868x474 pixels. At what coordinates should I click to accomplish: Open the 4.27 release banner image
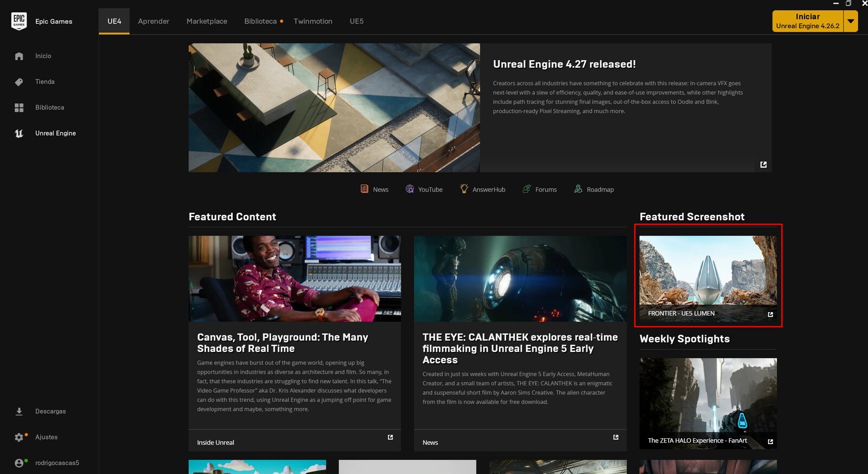(334, 108)
